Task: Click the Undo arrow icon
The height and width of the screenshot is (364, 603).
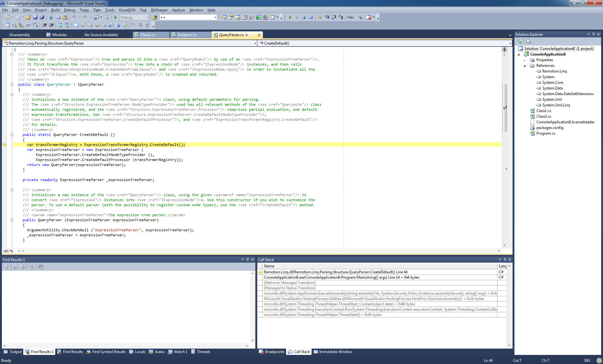Action: tap(74, 18)
